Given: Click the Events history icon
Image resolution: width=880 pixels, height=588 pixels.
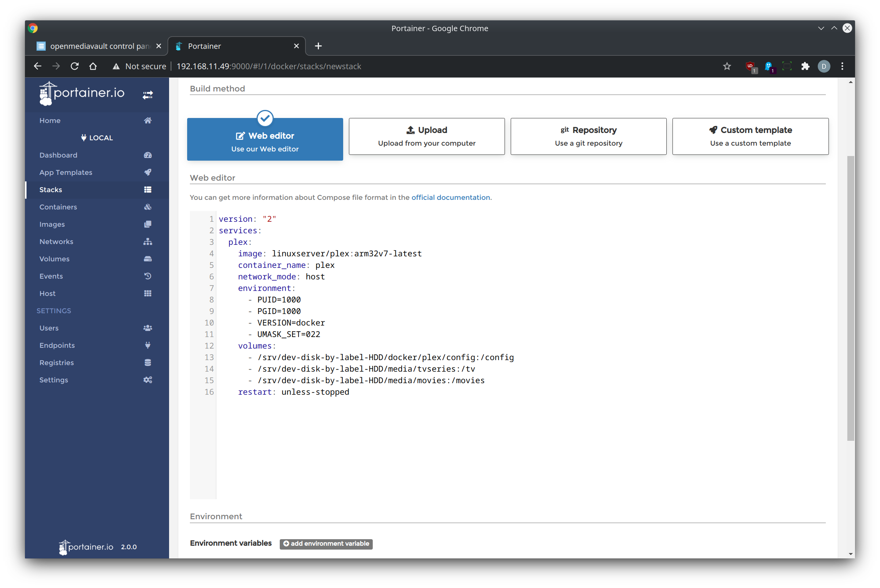Looking at the screenshot, I should [x=148, y=276].
